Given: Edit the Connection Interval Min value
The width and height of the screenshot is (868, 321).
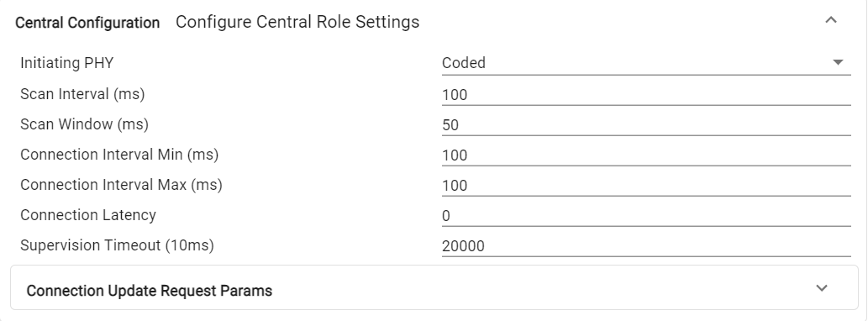Looking at the screenshot, I should pyautogui.click(x=646, y=155).
